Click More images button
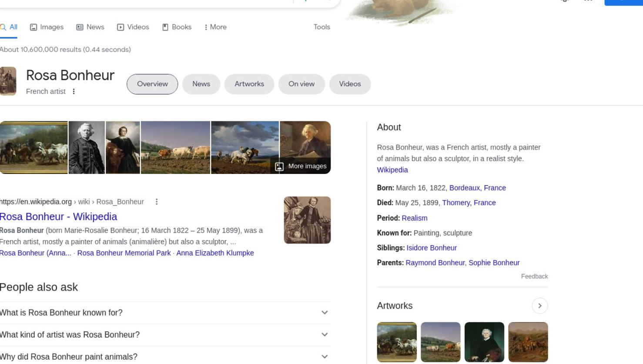Screen dimensions: 643x364 (x=301, y=166)
